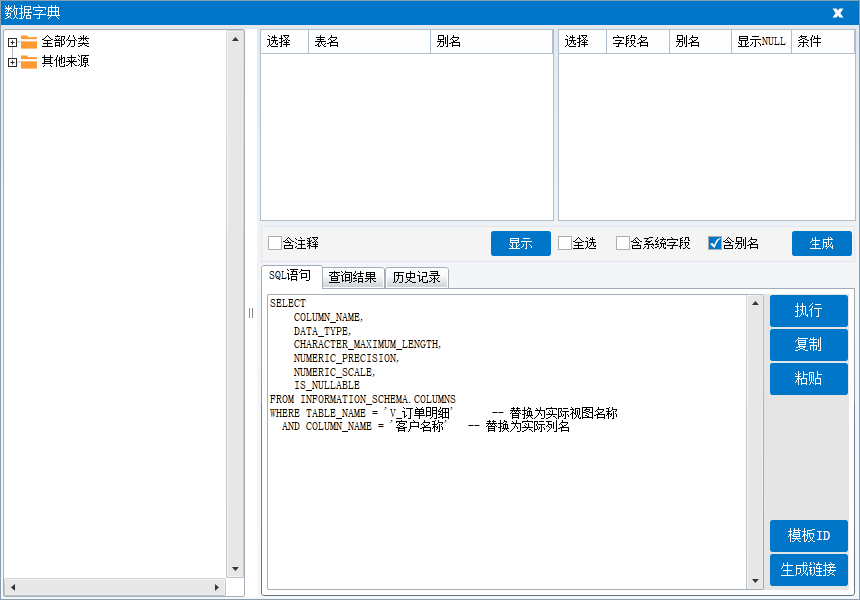
Task: Enable the 含系统字段 checkbox
Action: coord(623,243)
